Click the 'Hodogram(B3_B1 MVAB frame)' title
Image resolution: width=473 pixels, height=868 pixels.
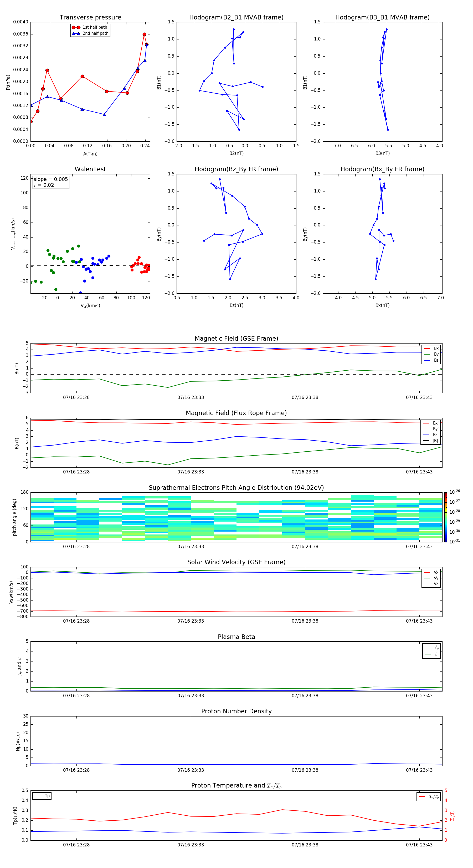[x=382, y=17]
